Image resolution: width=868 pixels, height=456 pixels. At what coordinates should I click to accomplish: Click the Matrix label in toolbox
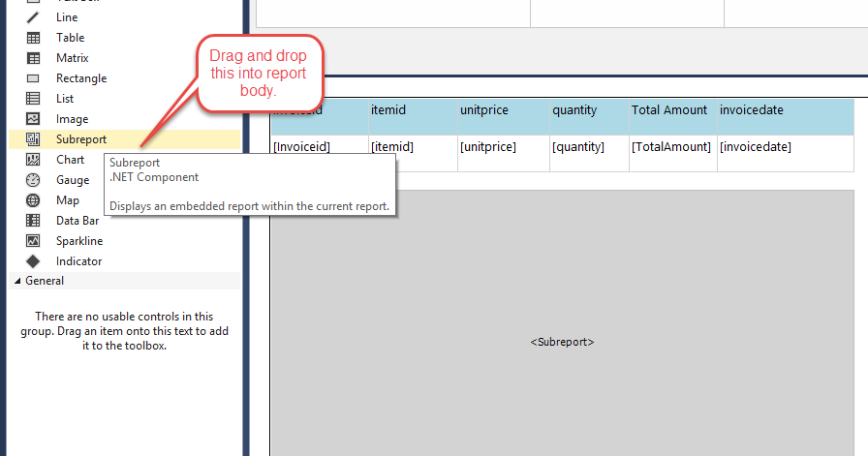pos(73,58)
